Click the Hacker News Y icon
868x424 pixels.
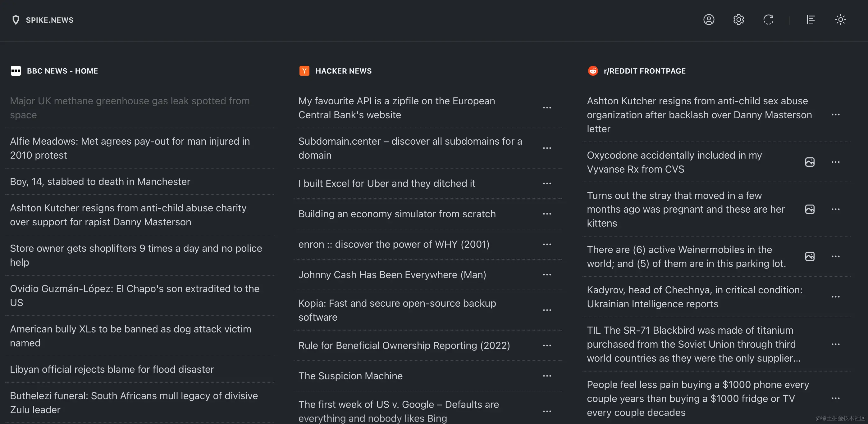(x=304, y=71)
